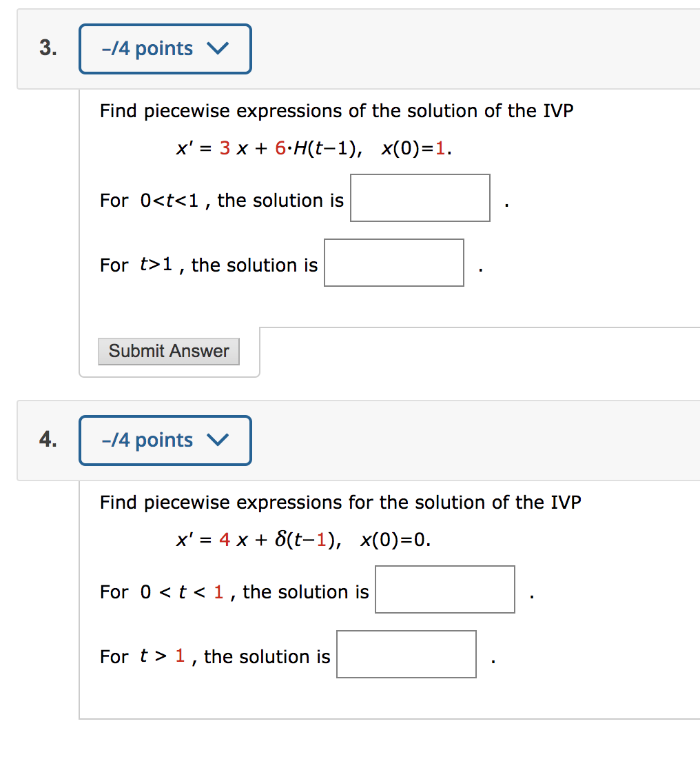
Task: Focus question 4 answer box for 0 < t < 1
Action: click(x=445, y=589)
